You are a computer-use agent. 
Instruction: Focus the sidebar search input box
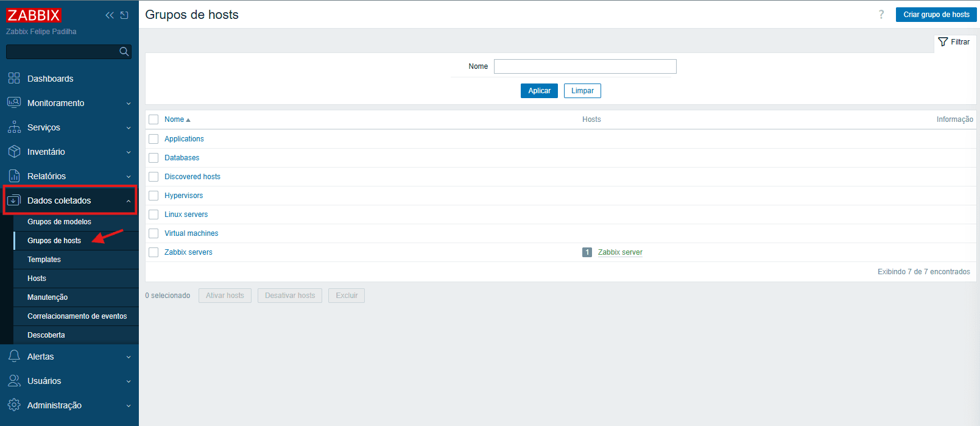(x=69, y=52)
